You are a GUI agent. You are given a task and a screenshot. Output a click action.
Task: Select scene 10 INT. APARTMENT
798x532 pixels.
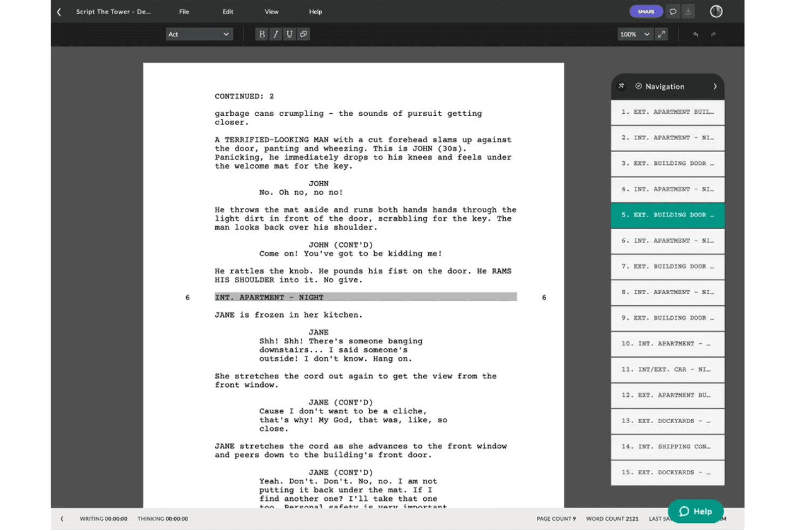[x=668, y=344]
